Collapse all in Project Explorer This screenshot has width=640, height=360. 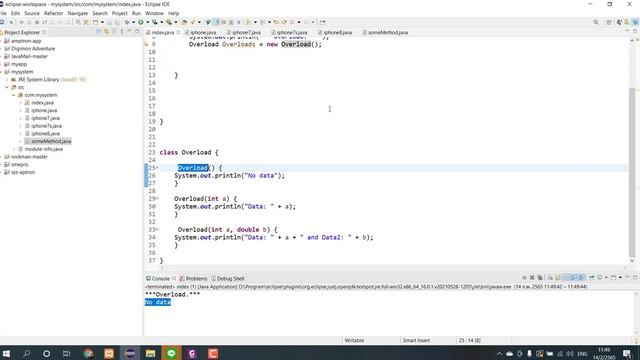tap(98, 32)
